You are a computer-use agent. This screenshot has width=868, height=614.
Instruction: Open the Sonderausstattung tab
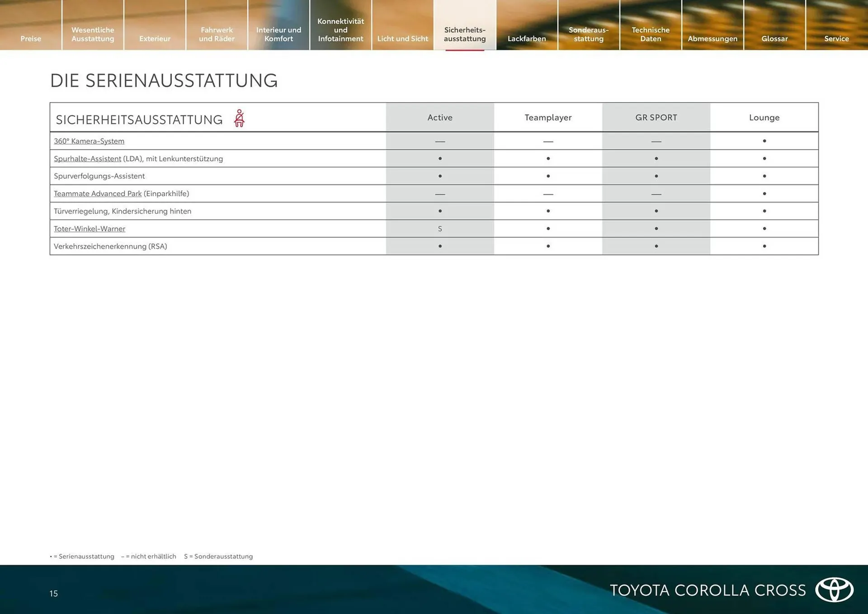click(589, 34)
